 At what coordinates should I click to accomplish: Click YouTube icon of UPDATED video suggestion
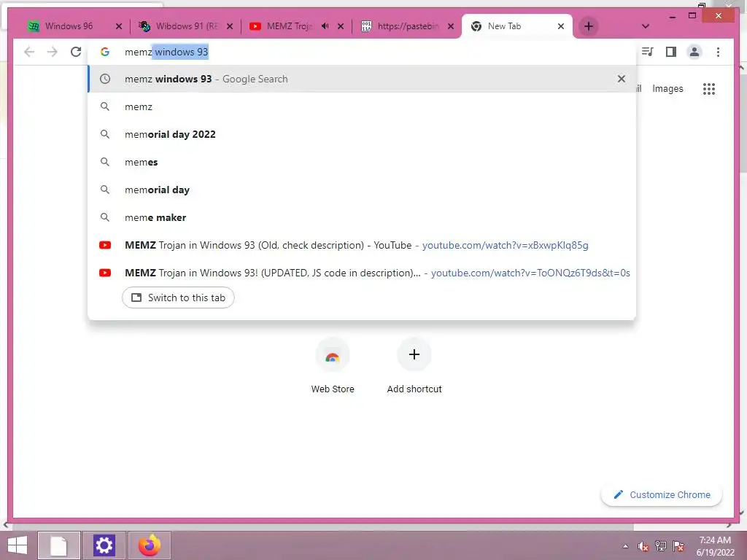click(105, 273)
